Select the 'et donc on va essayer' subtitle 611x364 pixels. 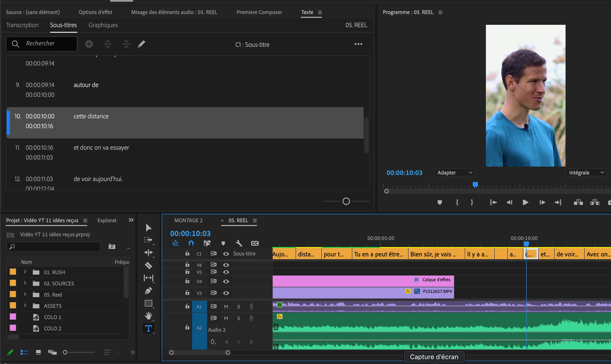(x=101, y=148)
